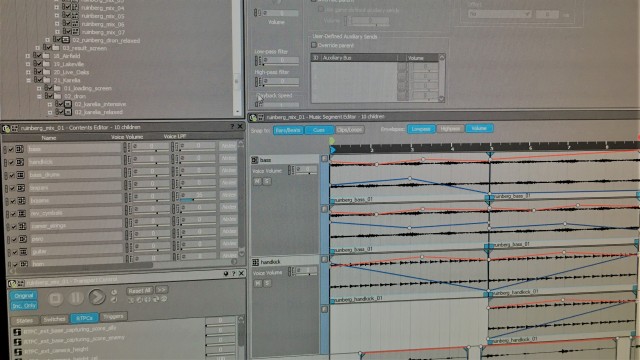Click the first RTPC game parameter icon

(x=17, y=332)
